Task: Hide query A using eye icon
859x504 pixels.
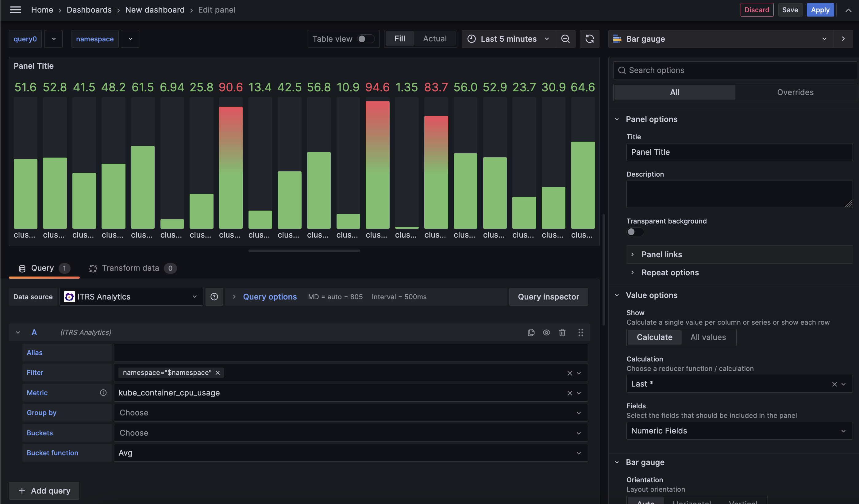Action: 546,332
